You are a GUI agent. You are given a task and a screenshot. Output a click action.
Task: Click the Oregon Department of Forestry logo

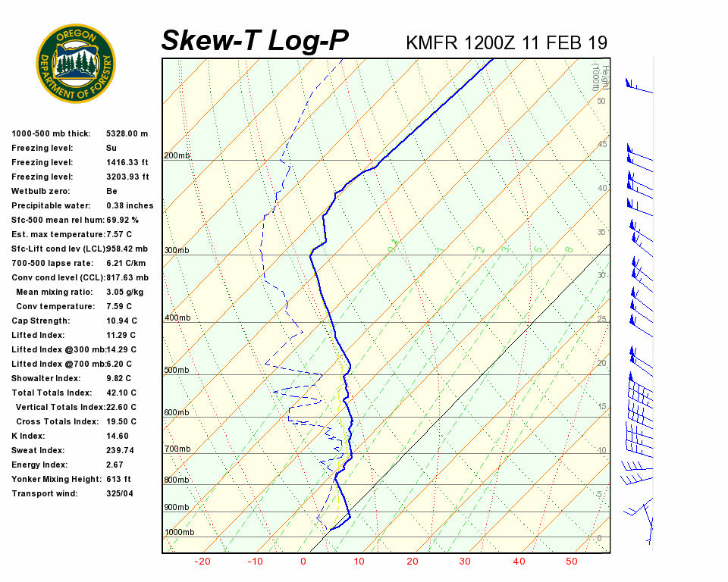(76, 63)
